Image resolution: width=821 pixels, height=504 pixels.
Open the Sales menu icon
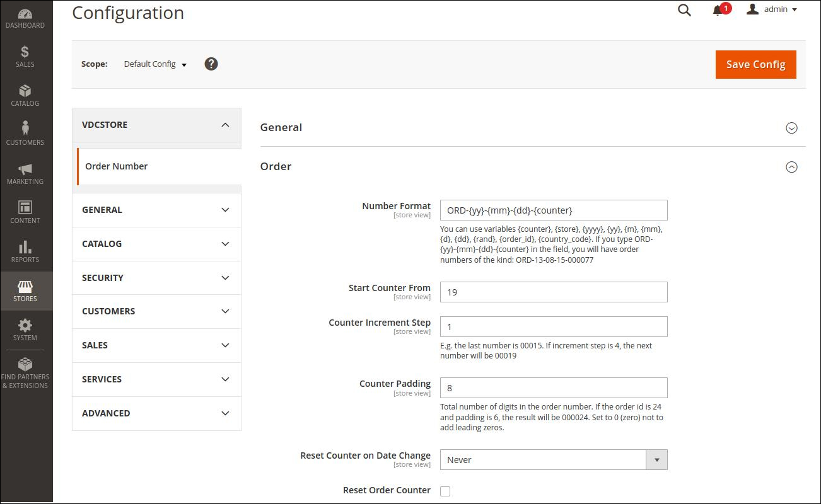25,57
